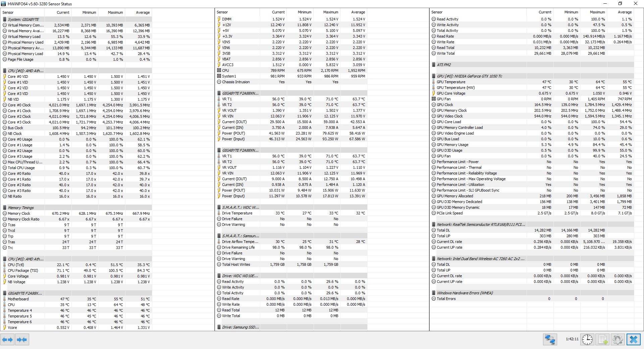Click the icon beside Total Errors row
The width and height of the screenshot is (644, 349).
coord(434,299)
